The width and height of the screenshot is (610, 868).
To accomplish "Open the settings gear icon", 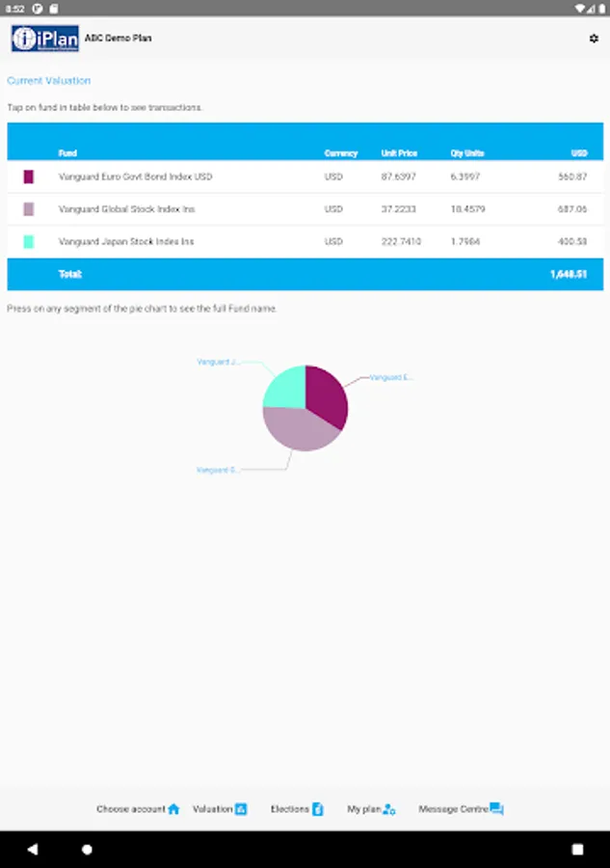I will point(594,39).
